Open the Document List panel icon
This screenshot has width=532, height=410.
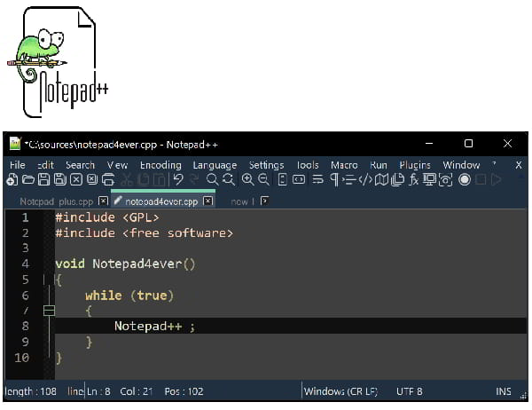click(x=397, y=179)
